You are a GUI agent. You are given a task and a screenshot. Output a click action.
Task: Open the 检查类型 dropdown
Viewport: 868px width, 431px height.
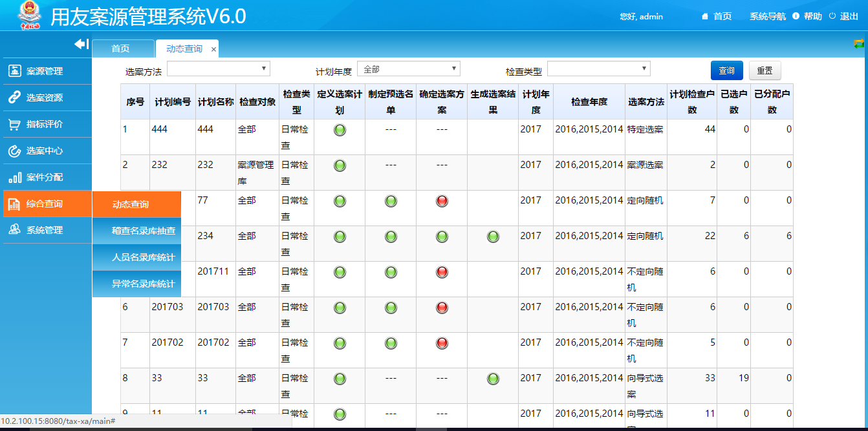(x=599, y=68)
